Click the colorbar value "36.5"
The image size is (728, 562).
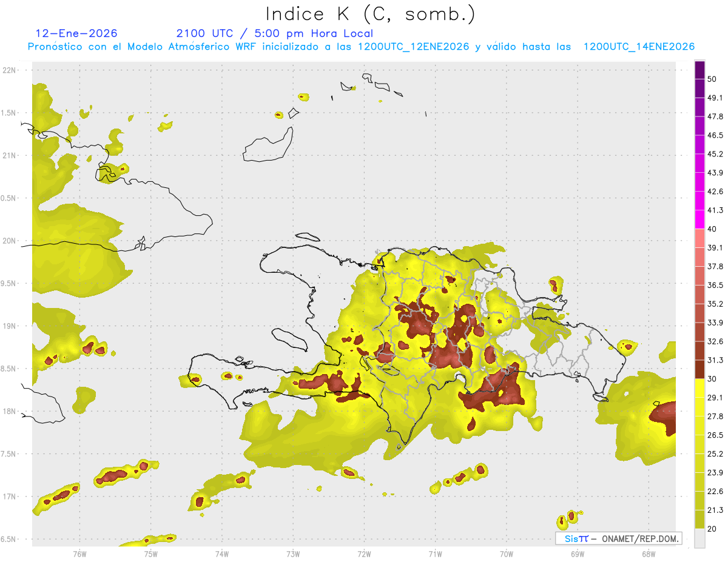coord(716,285)
